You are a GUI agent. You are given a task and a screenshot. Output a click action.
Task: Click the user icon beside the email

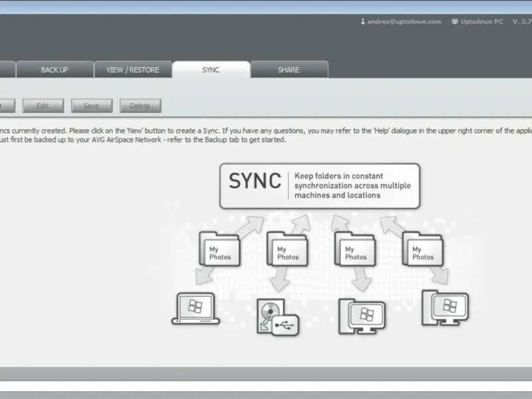[x=362, y=21]
